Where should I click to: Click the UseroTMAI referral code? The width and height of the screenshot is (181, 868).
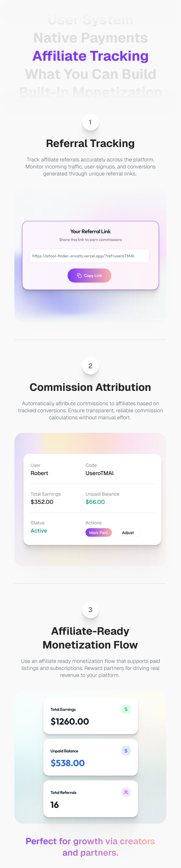(100, 473)
